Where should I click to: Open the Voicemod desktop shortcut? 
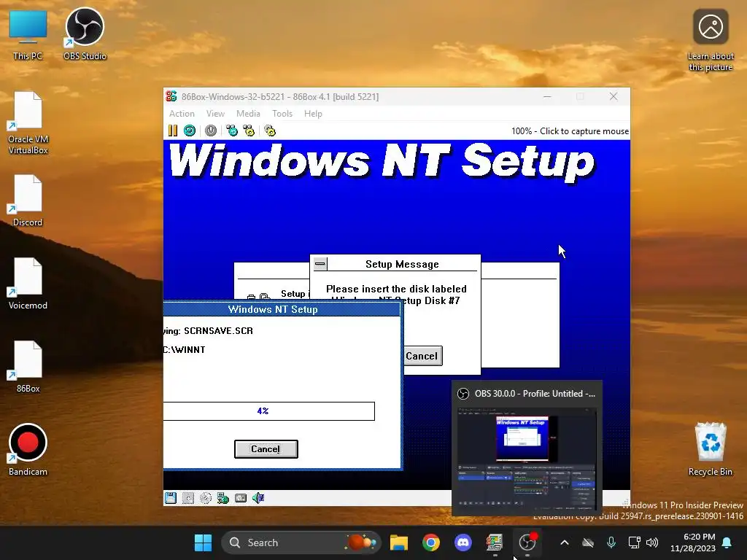click(28, 284)
